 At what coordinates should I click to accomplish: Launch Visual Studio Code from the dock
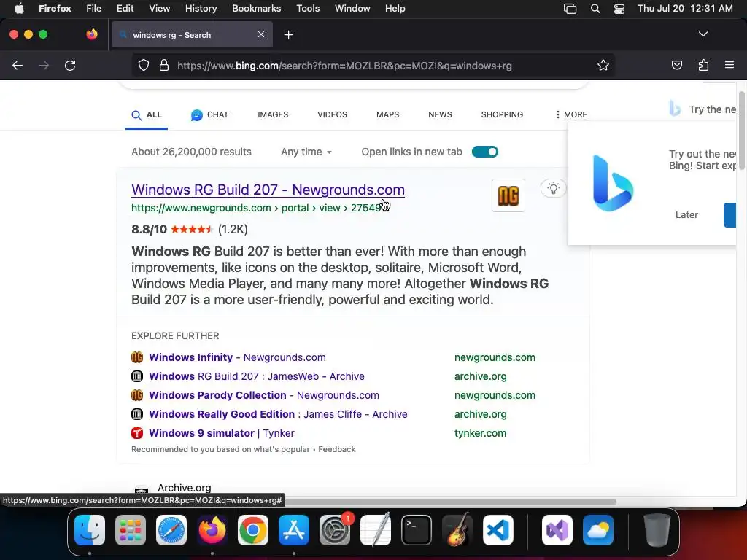[x=498, y=530]
